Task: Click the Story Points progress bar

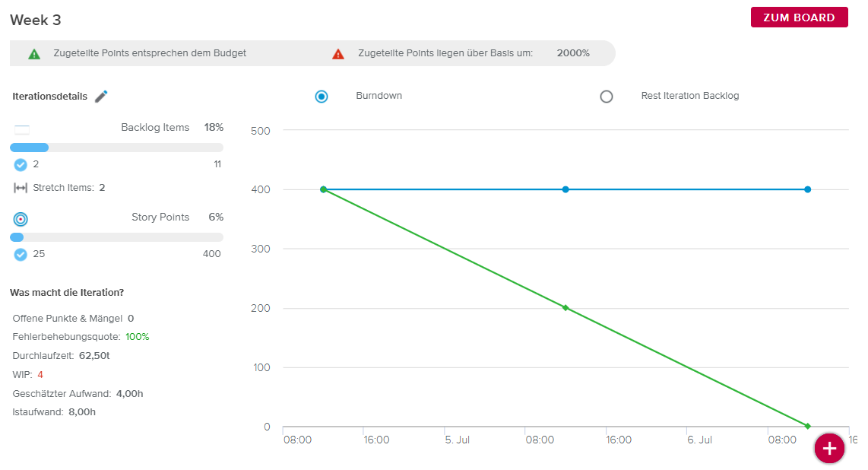Action: 116,237
